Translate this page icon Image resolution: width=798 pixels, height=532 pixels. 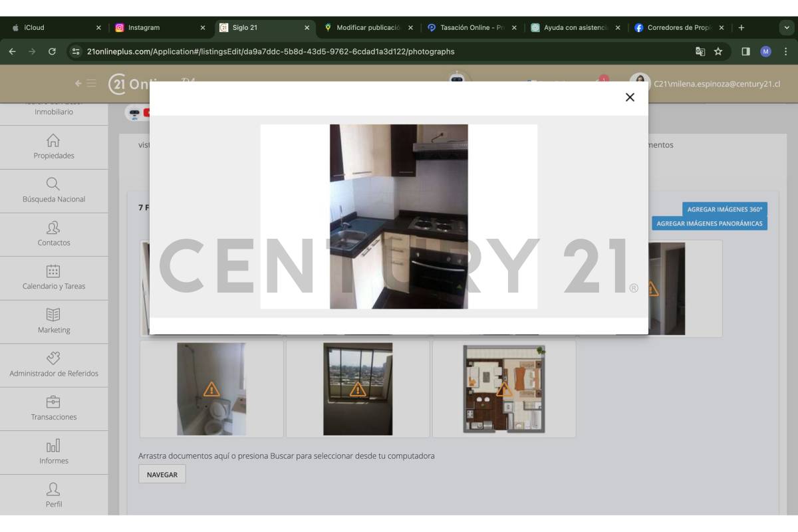[x=700, y=51]
